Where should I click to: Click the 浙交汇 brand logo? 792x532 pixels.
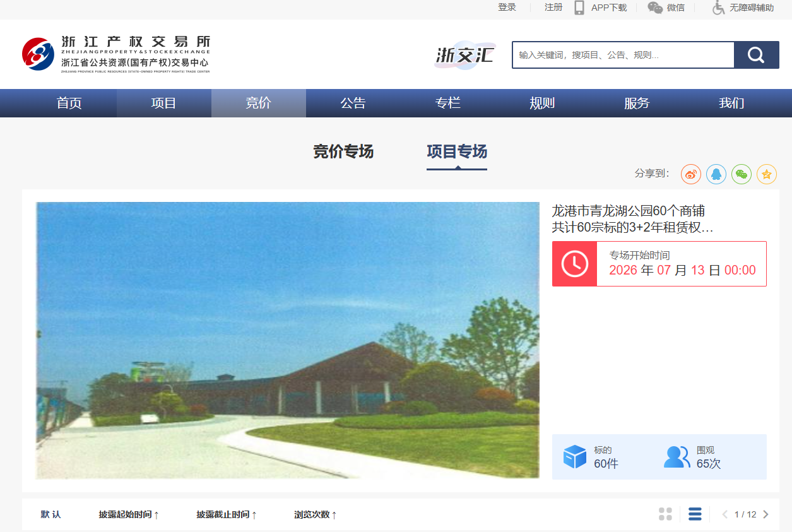(465, 55)
